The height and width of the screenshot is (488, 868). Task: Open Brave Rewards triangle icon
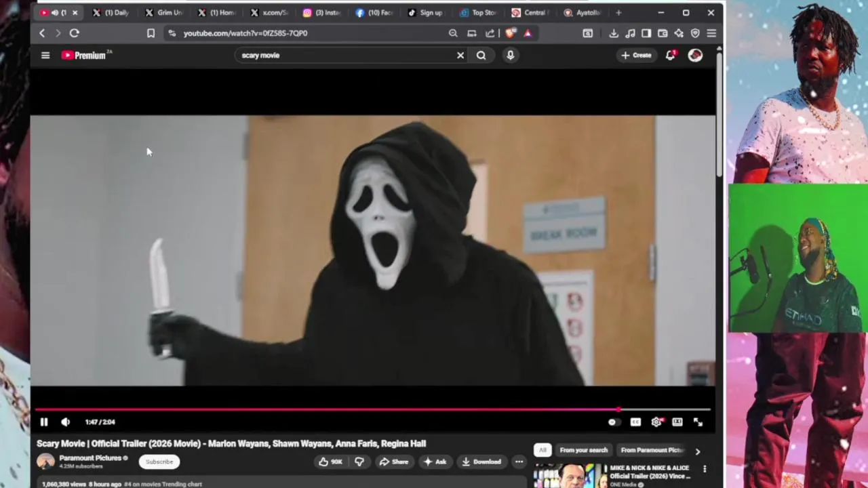click(x=528, y=33)
